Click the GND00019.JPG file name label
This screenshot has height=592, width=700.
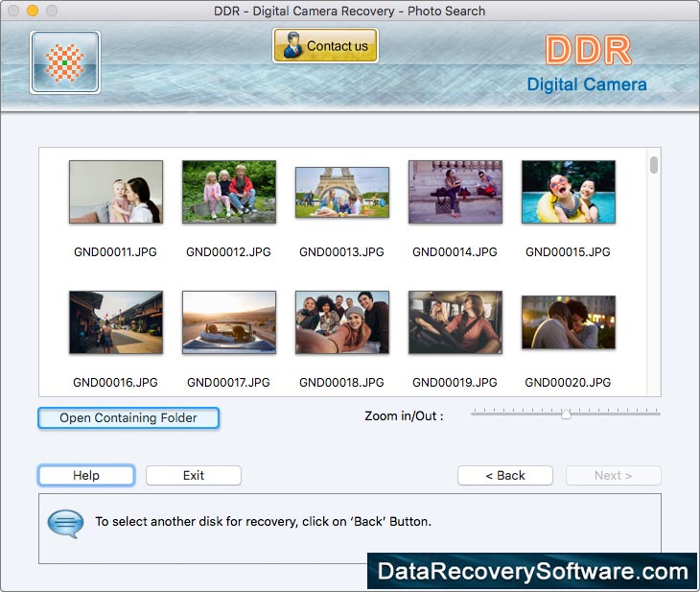[x=455, y=383]
